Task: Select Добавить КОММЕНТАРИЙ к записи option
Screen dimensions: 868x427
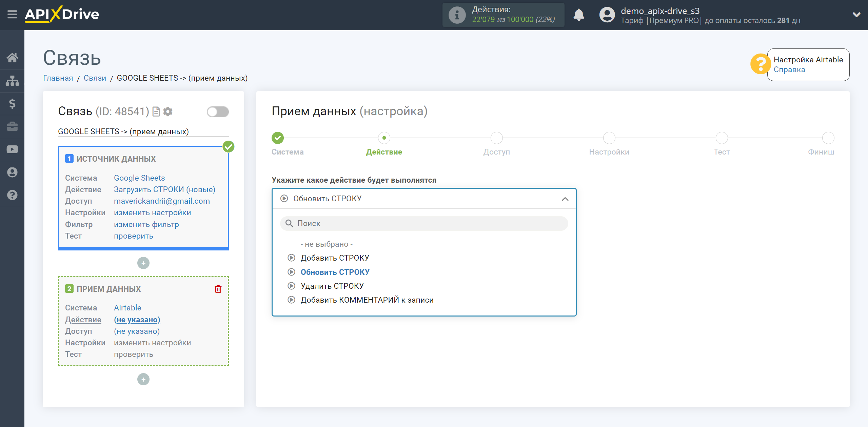Action: [367, 300]
